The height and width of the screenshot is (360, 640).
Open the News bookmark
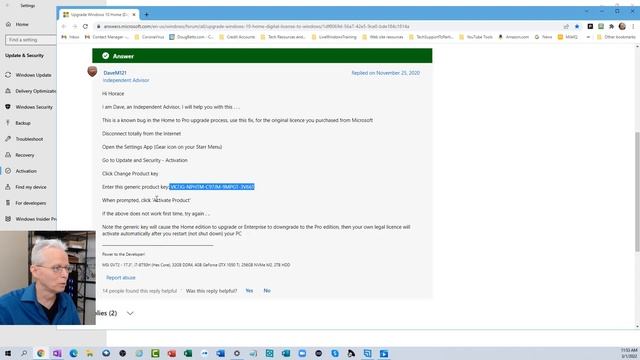543,37
